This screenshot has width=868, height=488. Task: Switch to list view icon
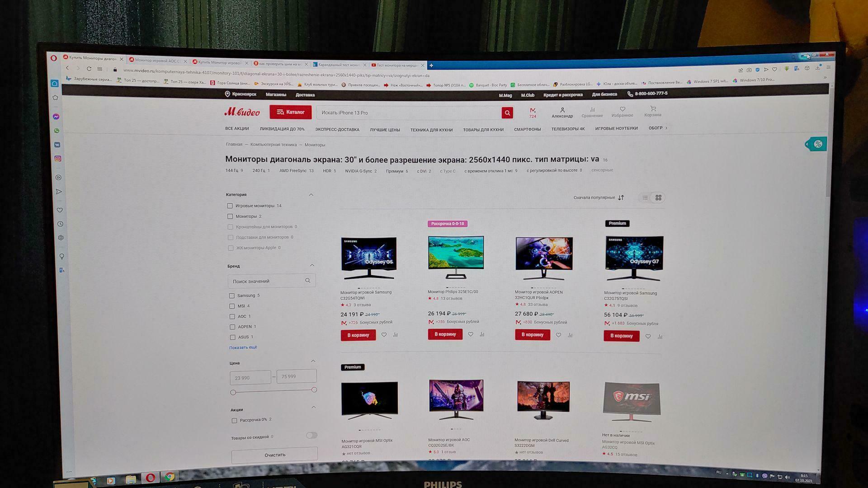pos(645,197)
